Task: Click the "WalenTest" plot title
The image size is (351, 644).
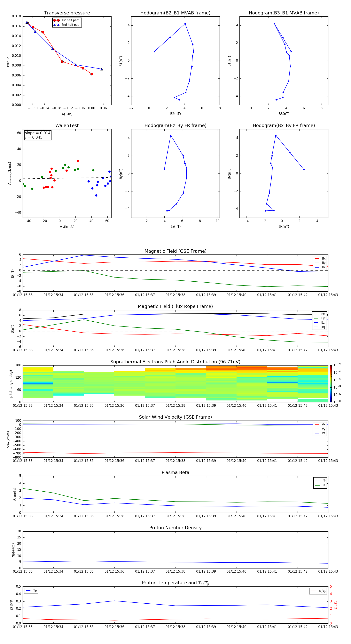Action: pos(67,125)
